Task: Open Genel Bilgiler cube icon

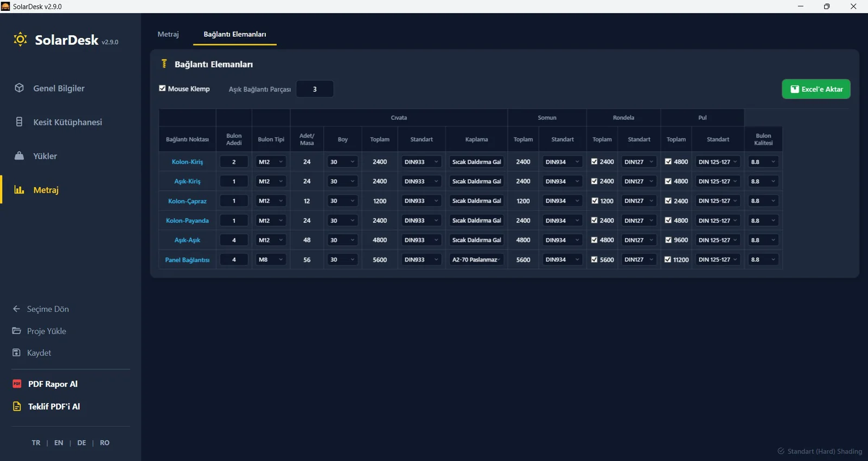Action: coord(19,88)
